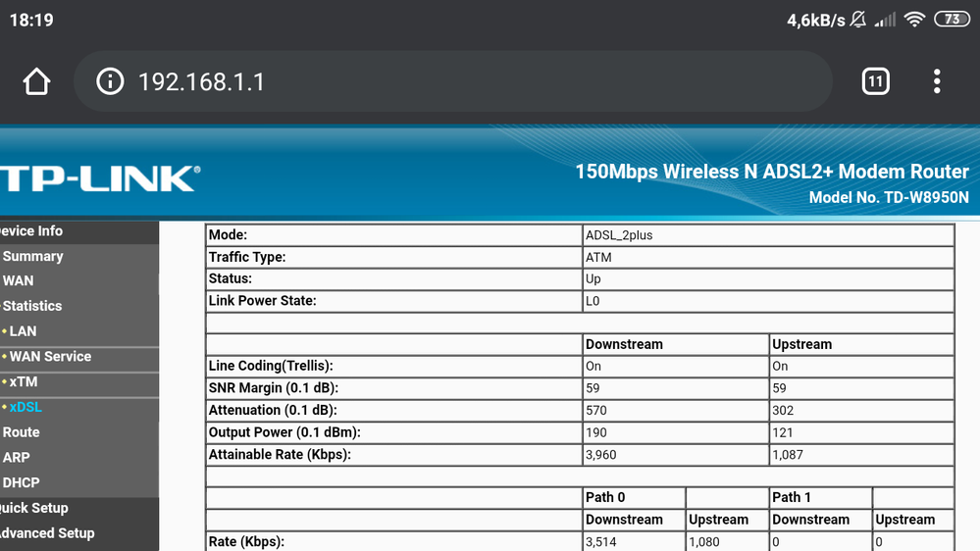Select WAN in the sidebar
This screenshot has height=551, width=980.
(x=19, y=280)
